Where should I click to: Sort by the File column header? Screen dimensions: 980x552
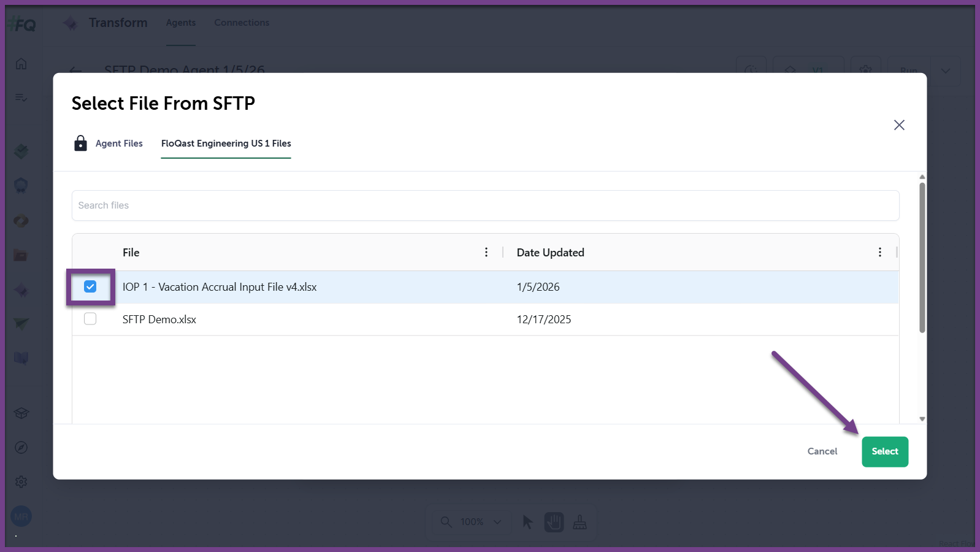click(x=131, y=253)
